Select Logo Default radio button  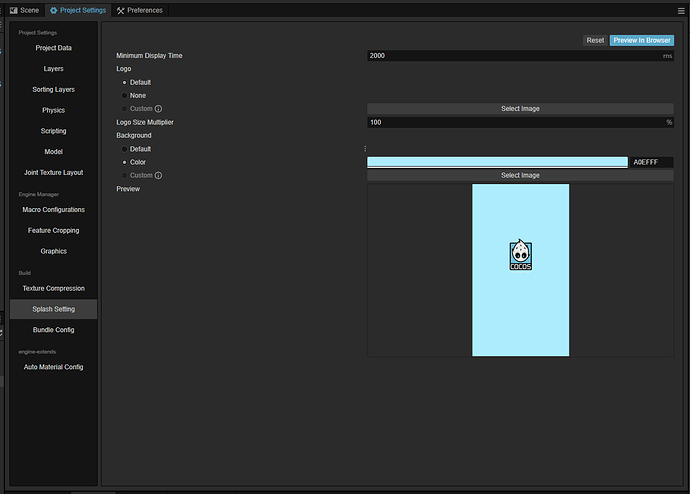coord(125,82)
